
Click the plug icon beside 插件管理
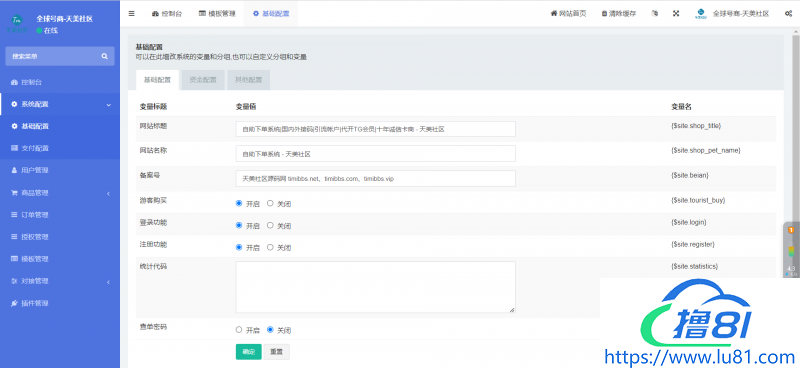[14, 303]
